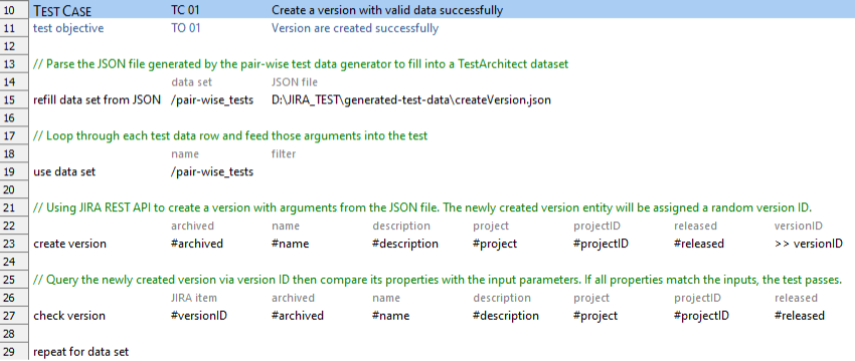This screenshot has height=361, width=855.
Task: Select the 'refill data set from JSON' action cell
Action: click(x=97, y=100)
